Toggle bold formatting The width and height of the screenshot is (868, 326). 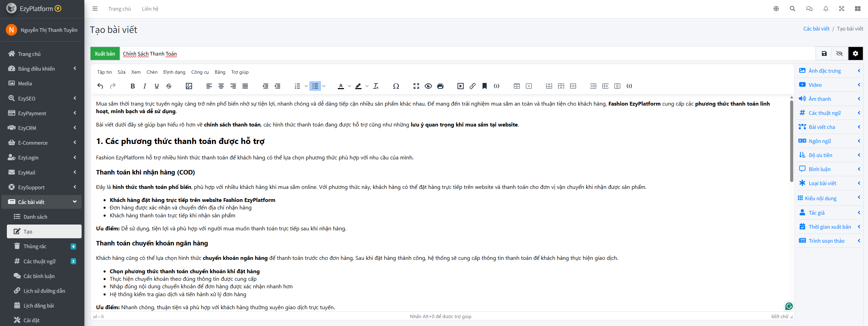133,86
